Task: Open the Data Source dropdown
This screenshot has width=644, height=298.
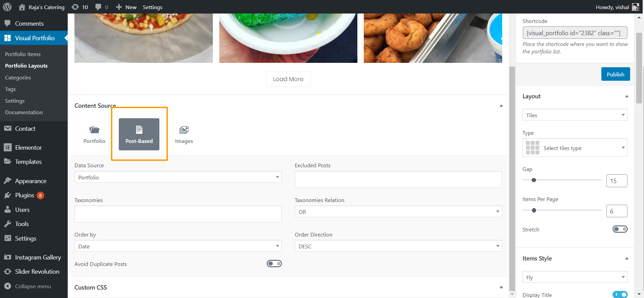Action: click(178, 177)
